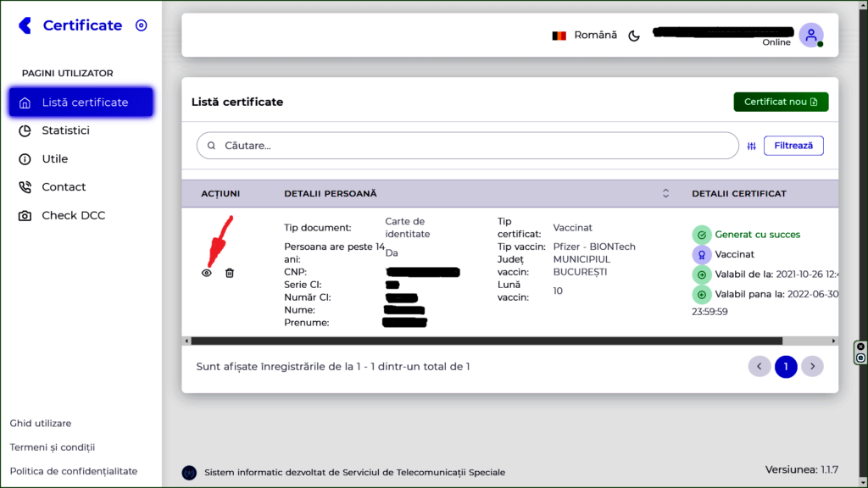Open the Ghid utilizare link
This screenshot has height=488, width=868.
[41, 424]
